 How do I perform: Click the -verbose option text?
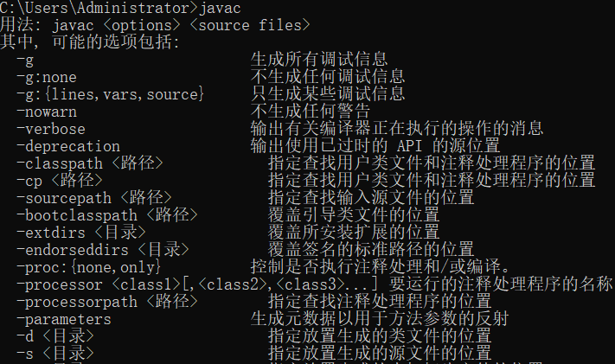click(x=51, y=129)
